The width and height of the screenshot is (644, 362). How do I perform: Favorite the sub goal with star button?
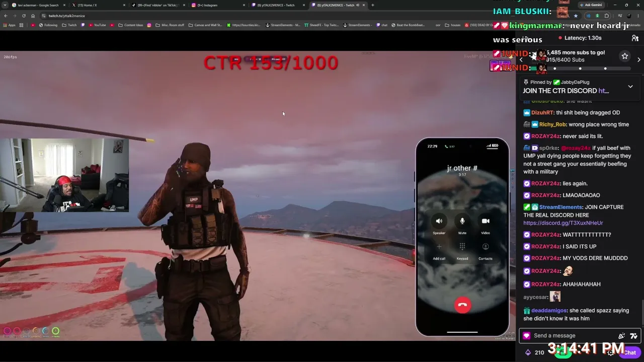pos(624,56)
